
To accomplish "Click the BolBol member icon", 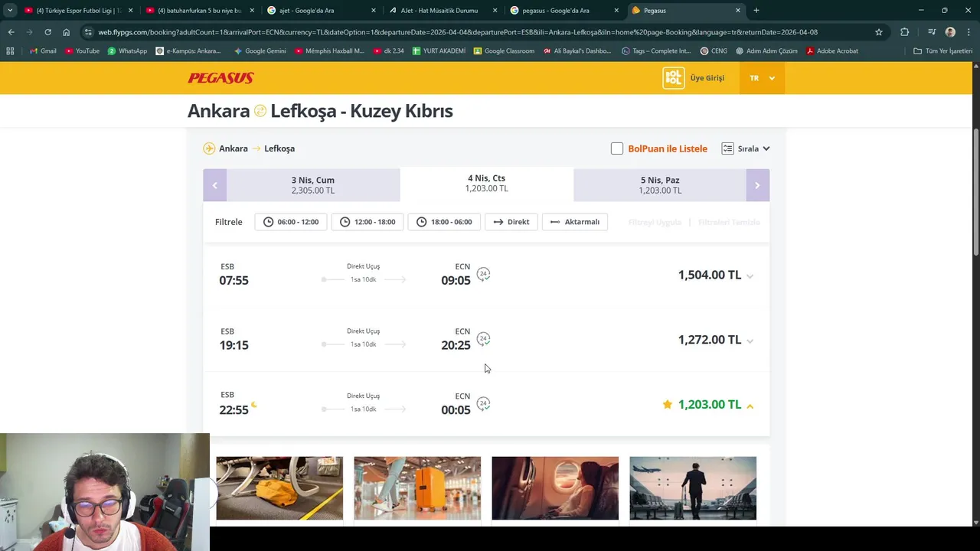I will [x=673, y=78].
